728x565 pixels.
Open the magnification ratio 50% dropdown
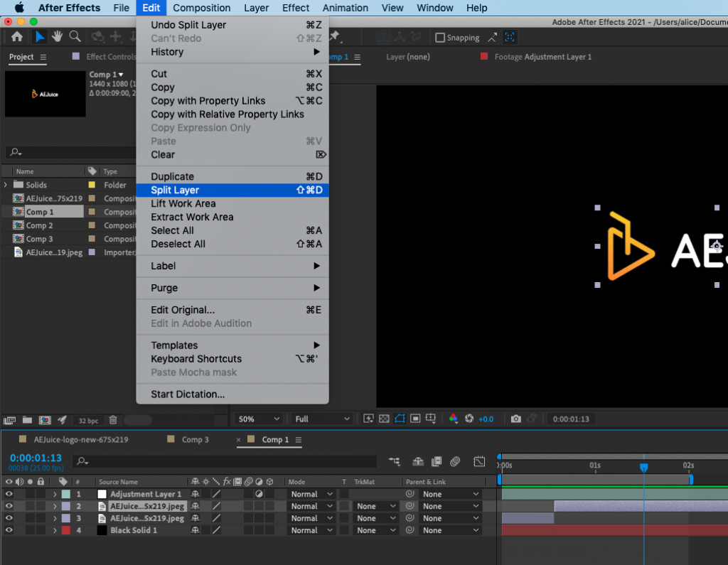(257, 419)
